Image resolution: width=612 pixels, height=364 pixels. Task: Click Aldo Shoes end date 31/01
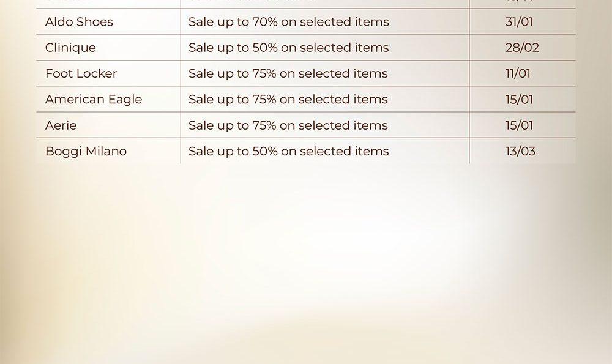[519, 22]
